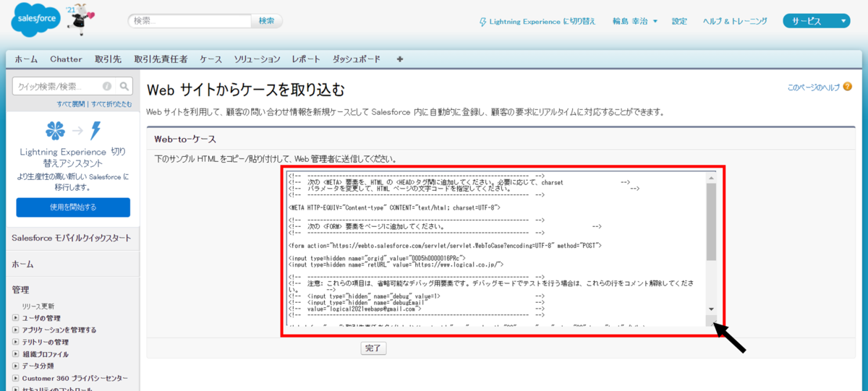Click the flower icon in the switch assistant
This screenshot has width=868, height=391.
[55, 131]
